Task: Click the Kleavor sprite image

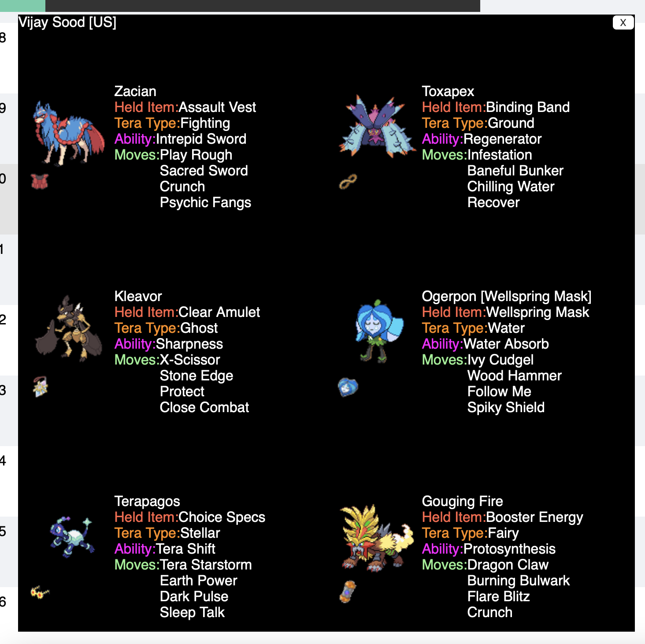Action: 69,328
